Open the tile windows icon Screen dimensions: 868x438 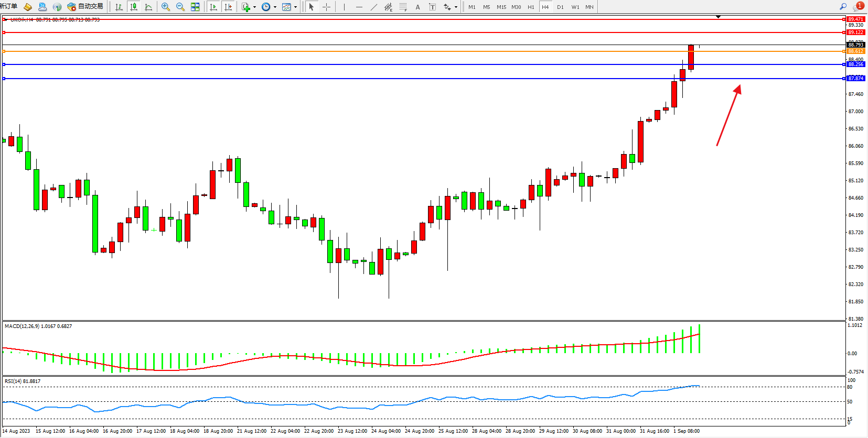pyautogui.click(x=195, y=7)
